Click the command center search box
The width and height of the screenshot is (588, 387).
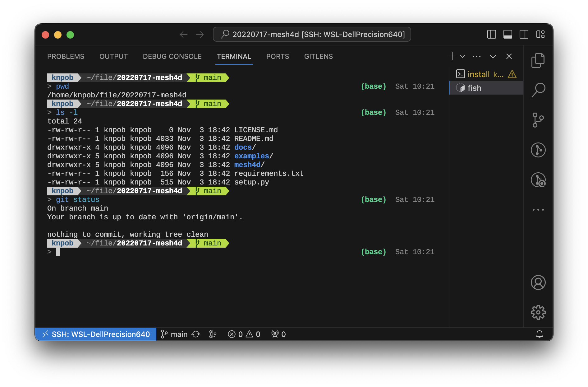312,34
